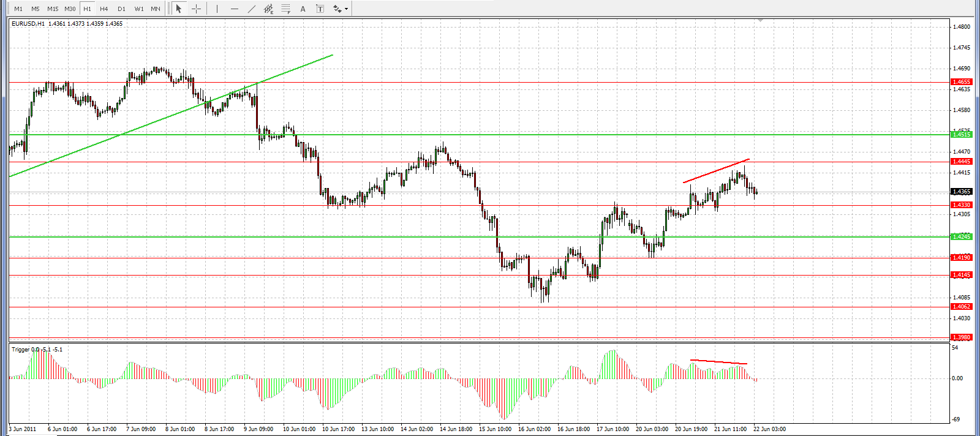Click the 1.4745 price scale value
Image resolution: width=980 pixels, height=436 pixels.
pyautogui.click(x=962, y=48)
